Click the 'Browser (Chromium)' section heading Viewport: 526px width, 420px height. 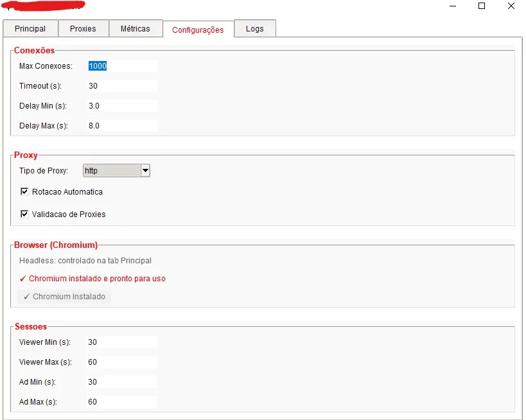click(56, 245)
